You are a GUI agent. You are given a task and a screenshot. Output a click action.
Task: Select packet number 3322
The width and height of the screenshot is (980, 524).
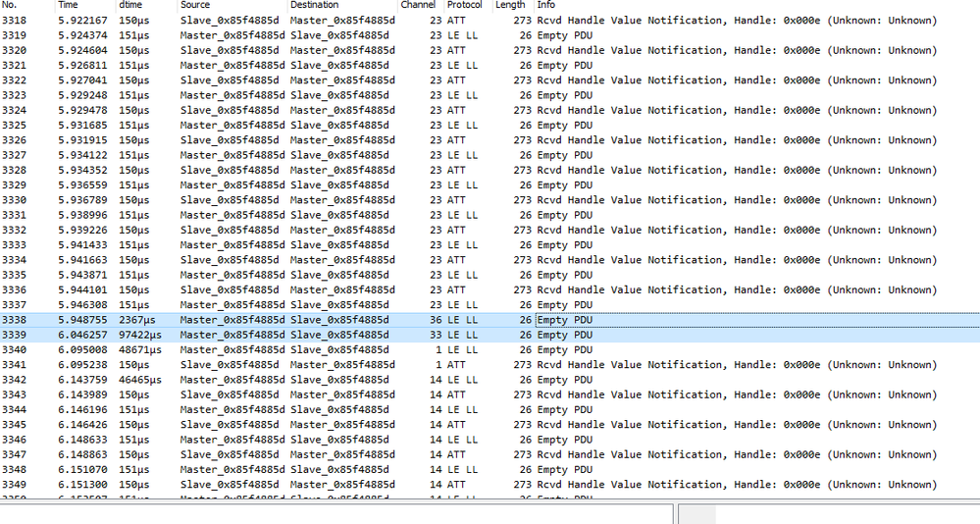[14, 80]
